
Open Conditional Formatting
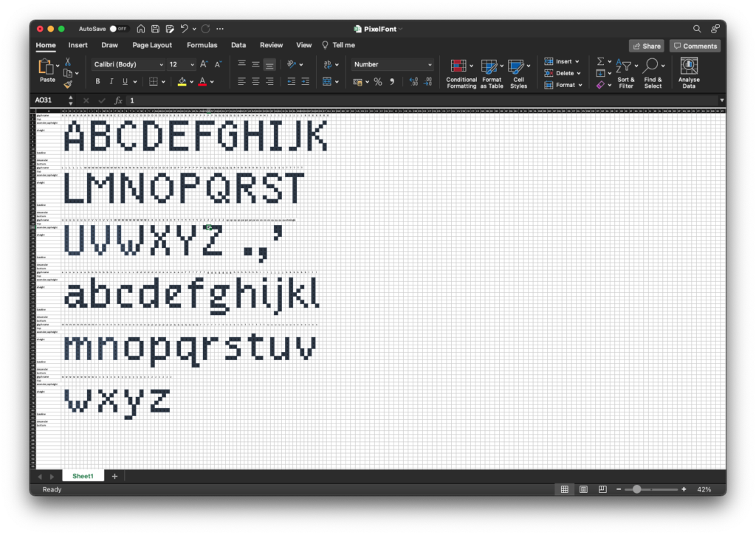[461, 73]
